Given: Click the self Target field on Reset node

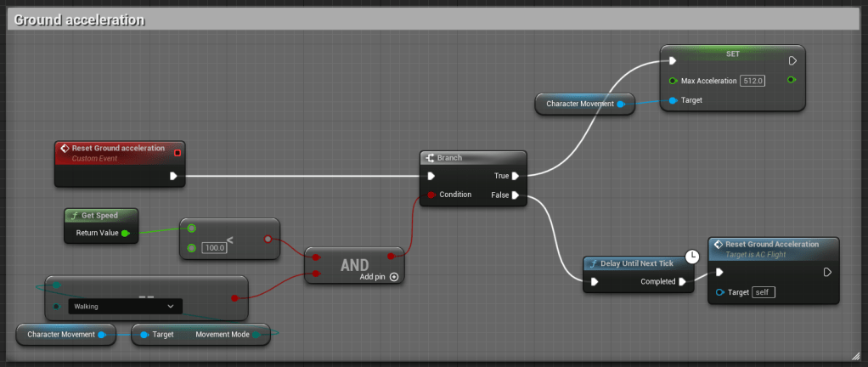Looking at the screenshot, I should (x=763, y=292).
